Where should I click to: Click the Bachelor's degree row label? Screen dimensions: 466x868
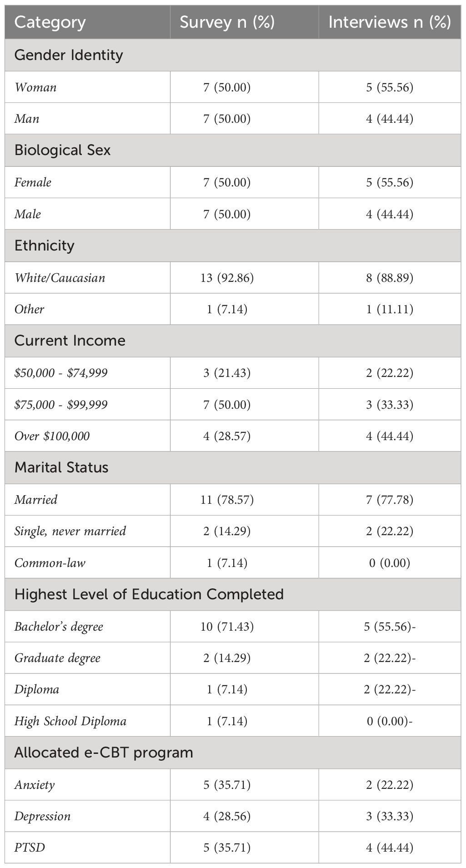tap(59, 627)
